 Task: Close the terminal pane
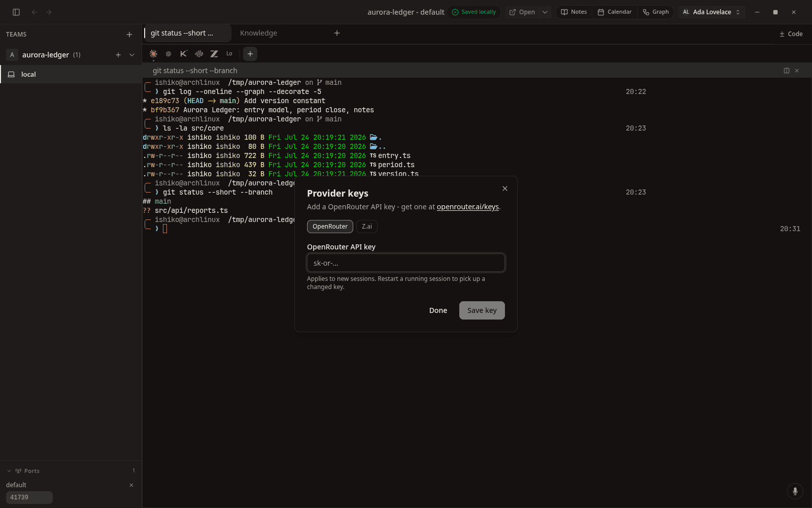coord(797,71)
